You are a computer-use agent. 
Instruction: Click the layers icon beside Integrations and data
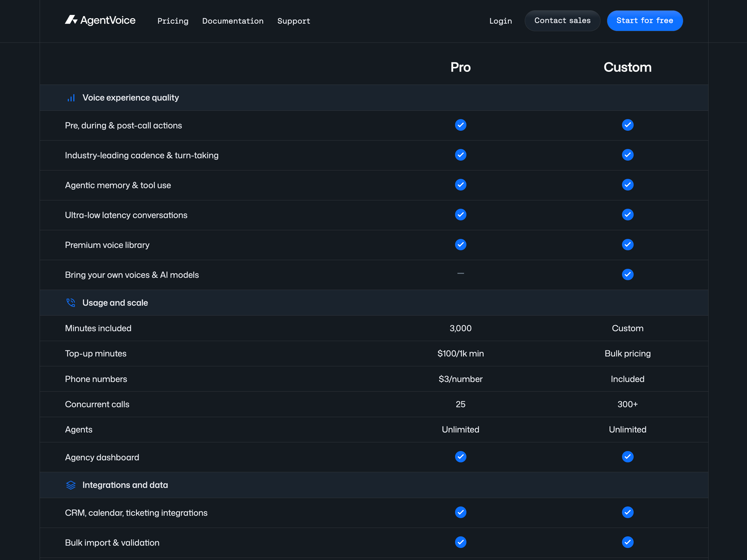click(x=70, y=485)
